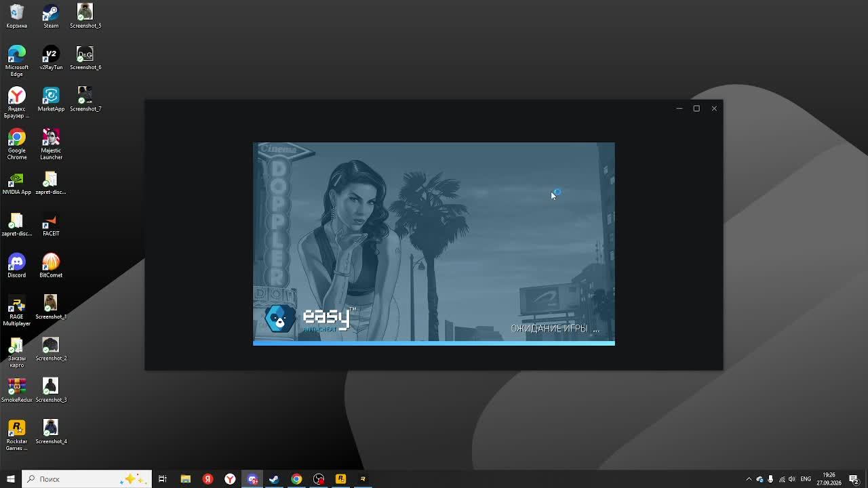Select the Screenshot_1 desktop file

51,308
